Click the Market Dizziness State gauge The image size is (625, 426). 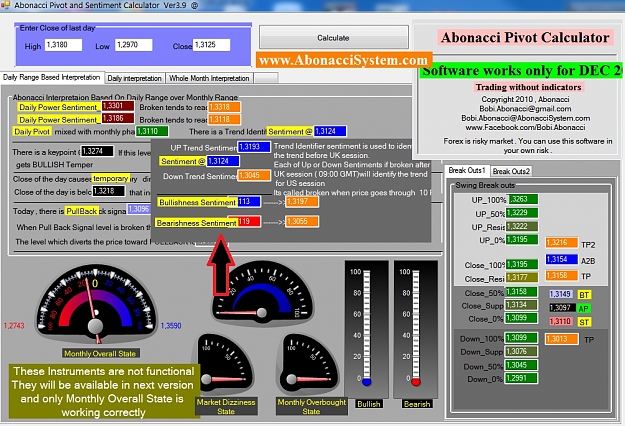coord(224,365)
